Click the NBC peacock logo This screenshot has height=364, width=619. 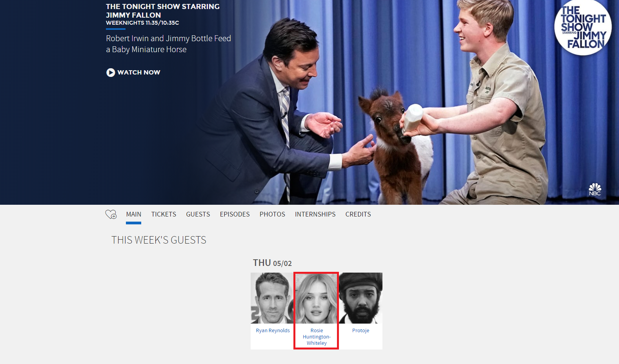(x=595, y=189)
